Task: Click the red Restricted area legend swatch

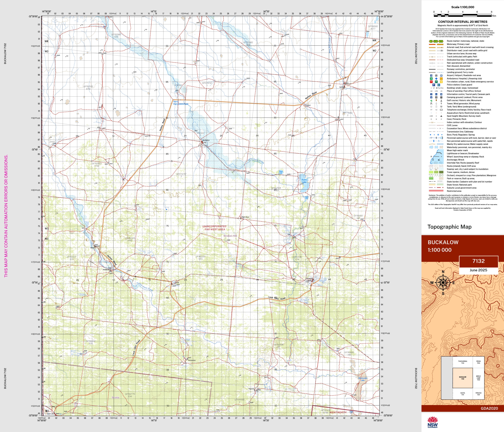Action: click(x=436, y=191)
